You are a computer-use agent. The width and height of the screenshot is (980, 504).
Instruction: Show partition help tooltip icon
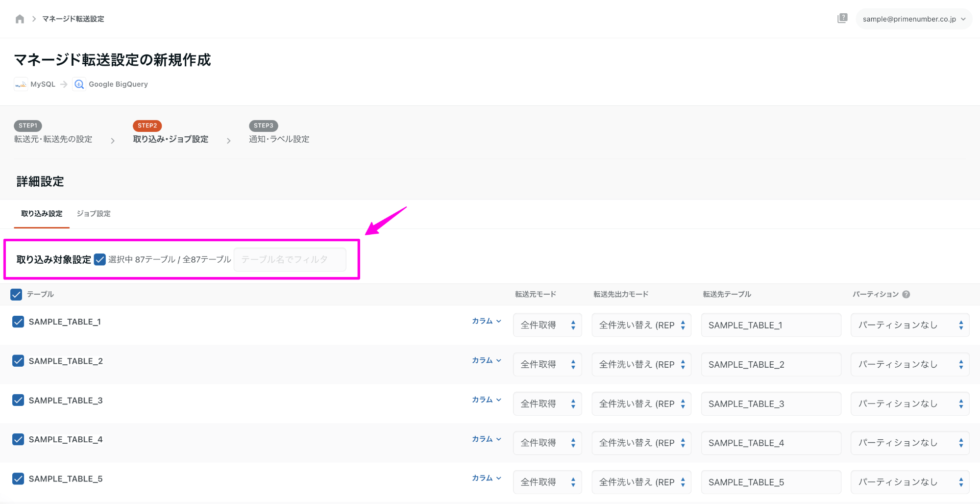pos(906,294)
